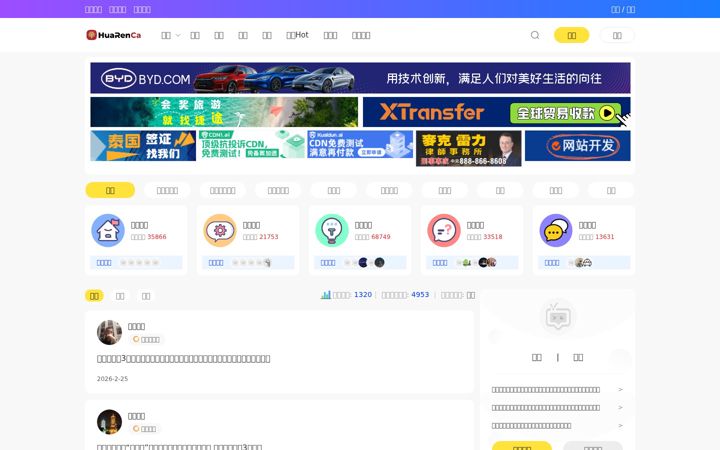
Task: Click the search magnifier icon in the header
Action: pyautogui.click(x=534, y=35)
